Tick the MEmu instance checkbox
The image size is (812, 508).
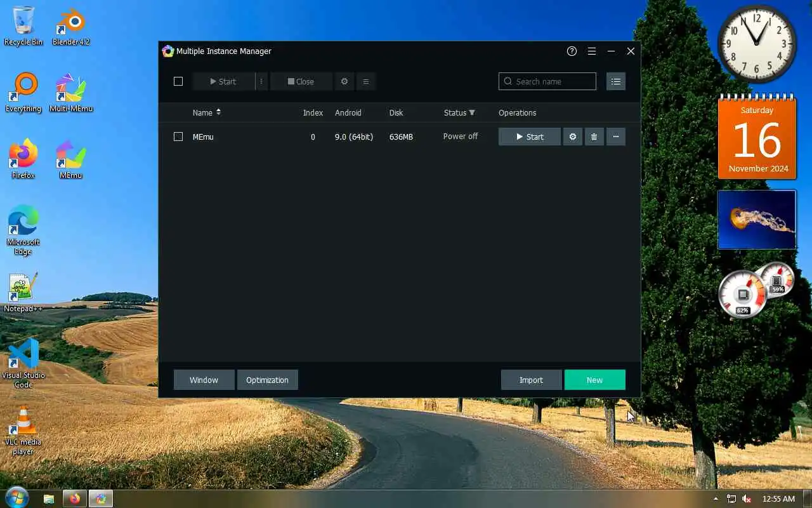178,137
